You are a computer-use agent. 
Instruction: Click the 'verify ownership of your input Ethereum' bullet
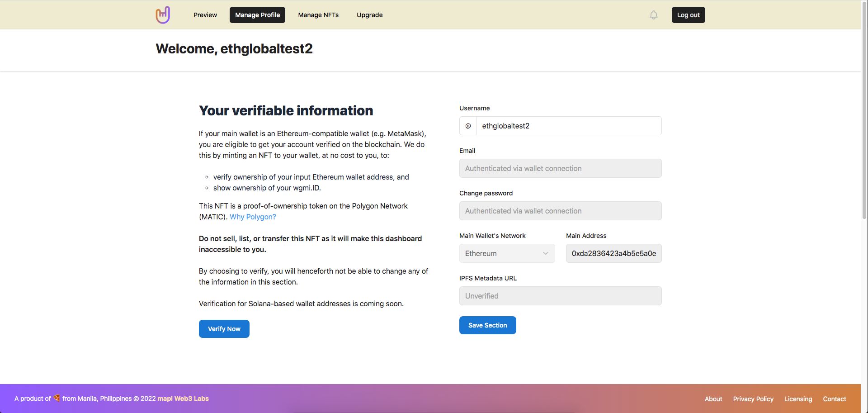[311, 177]
